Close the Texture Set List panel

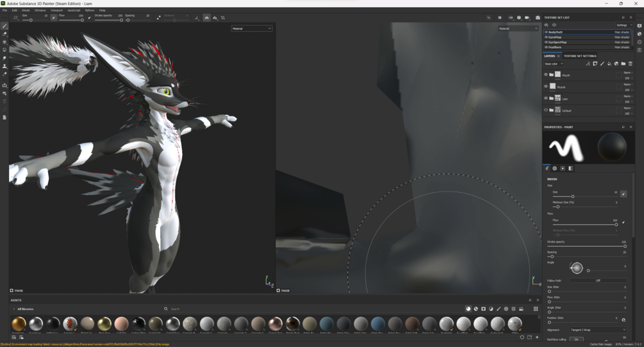pyautogui.click(x=631, y=18)
